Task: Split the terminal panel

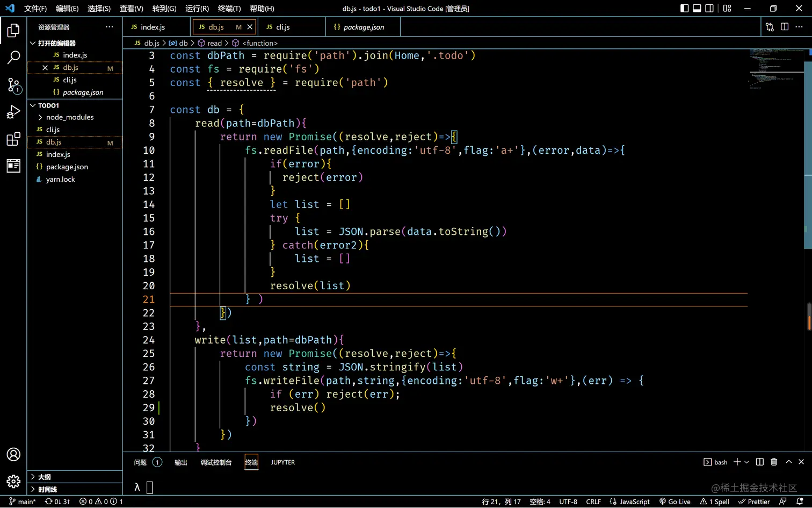Action: 760,462
